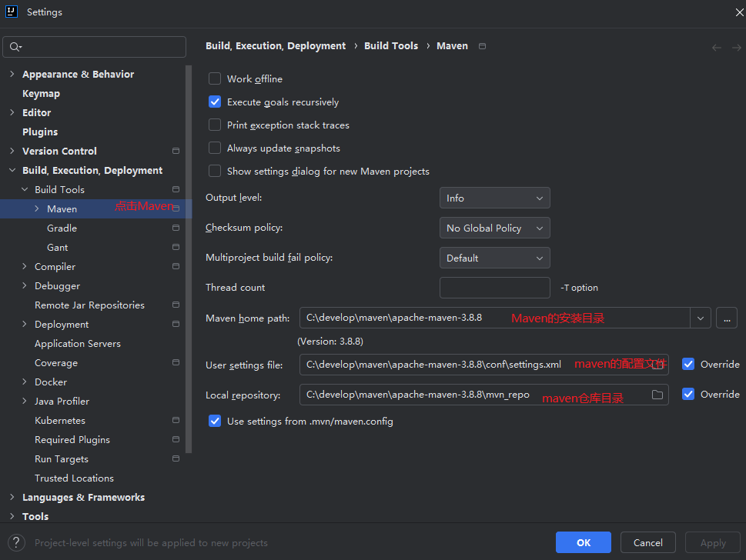Viewport: 746px width, 560px height.
Task: Open the Checksum policy dropdown
Action: [495, 228]
